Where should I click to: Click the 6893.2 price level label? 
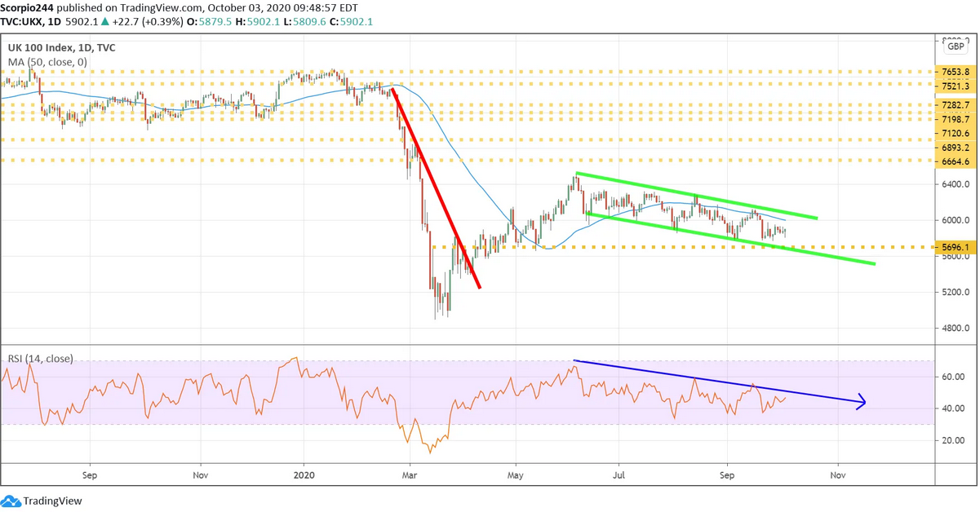954,148
